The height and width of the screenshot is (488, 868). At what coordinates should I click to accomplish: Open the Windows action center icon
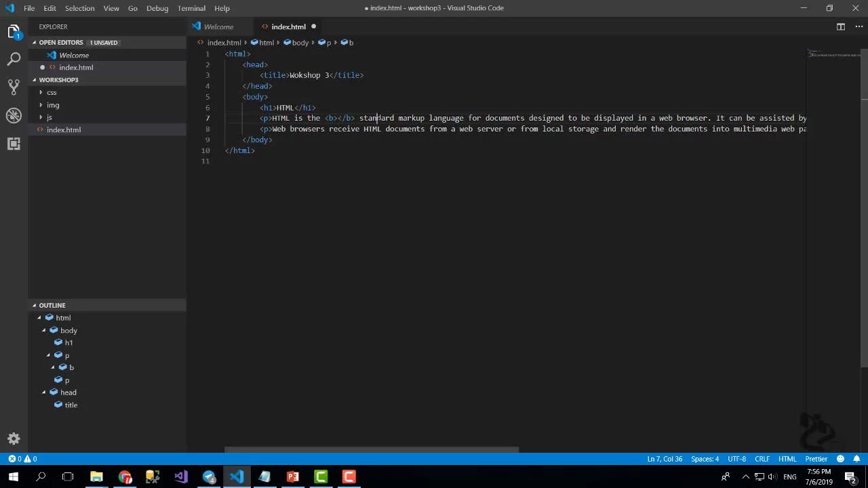tap(850, 476)
